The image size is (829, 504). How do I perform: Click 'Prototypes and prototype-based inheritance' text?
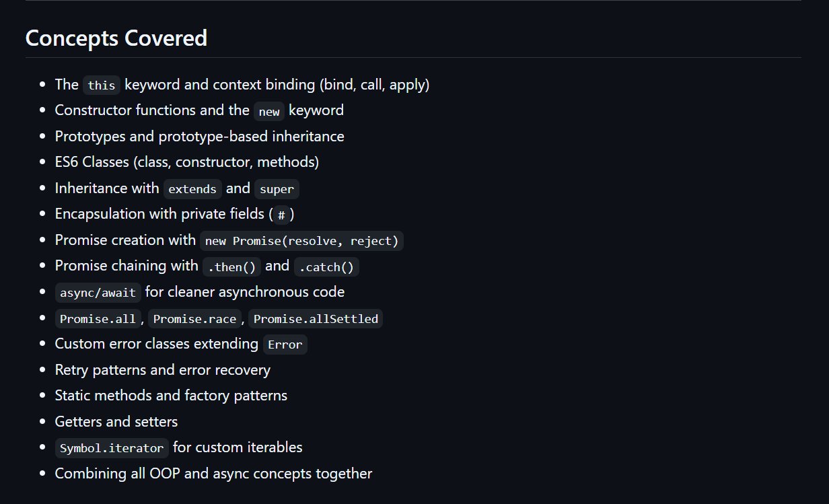tap(199, 137)
